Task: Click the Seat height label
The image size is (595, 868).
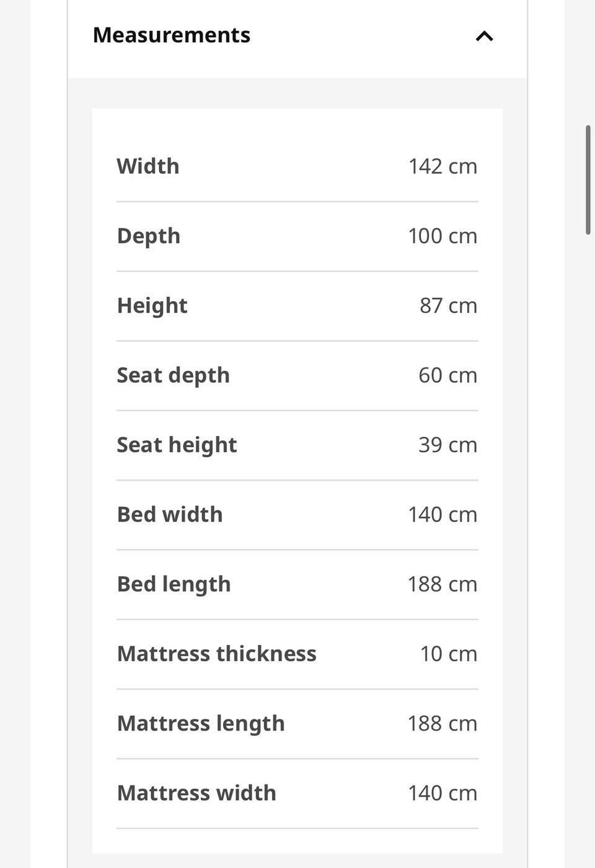Action: [177, 445]
